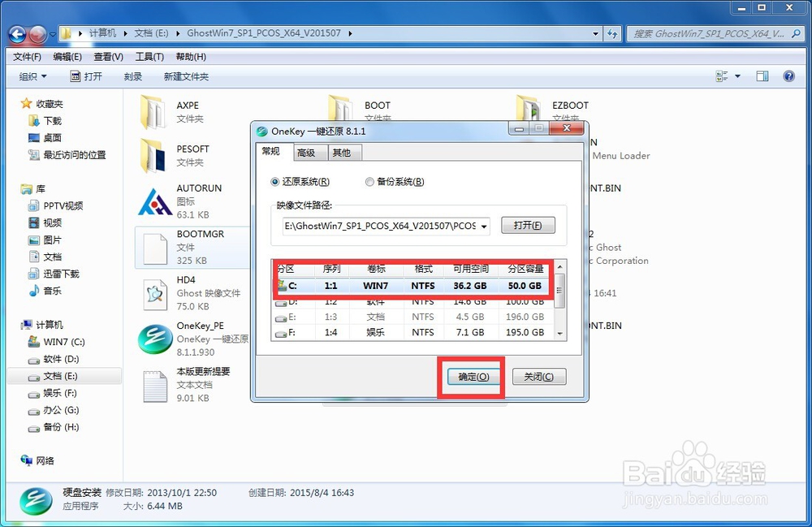This screenshot has height=527, width=812.
Task: Expand the 组织 organize dropdown
Action: [32, 76]
